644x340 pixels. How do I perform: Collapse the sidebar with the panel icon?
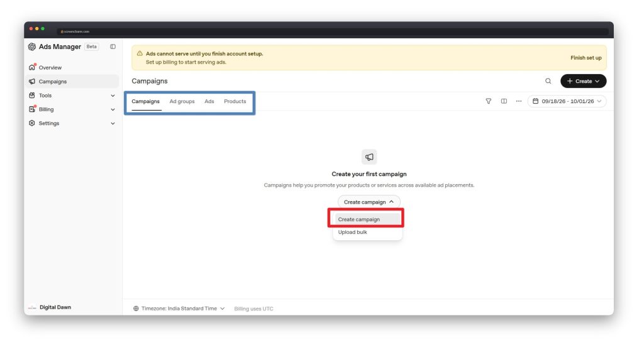[x=113, y=47]
